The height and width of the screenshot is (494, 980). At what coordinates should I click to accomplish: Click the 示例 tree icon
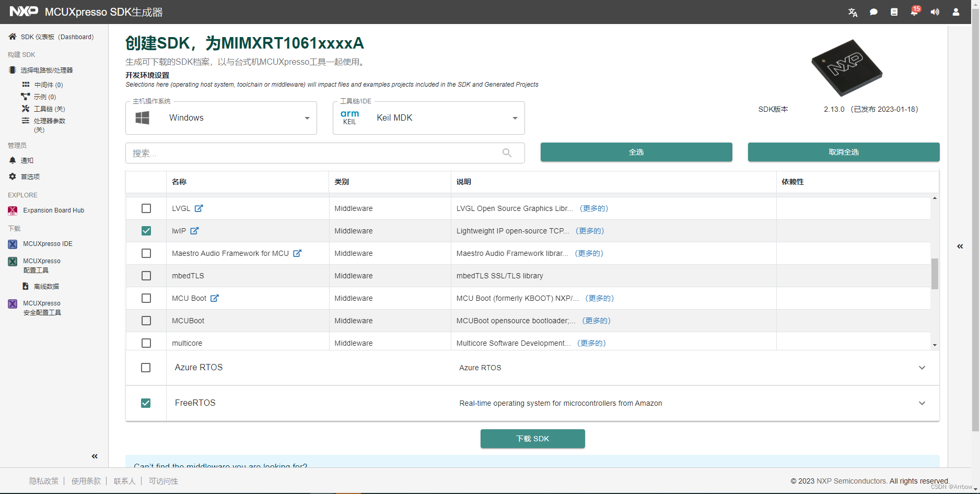[x=25, y=97]
